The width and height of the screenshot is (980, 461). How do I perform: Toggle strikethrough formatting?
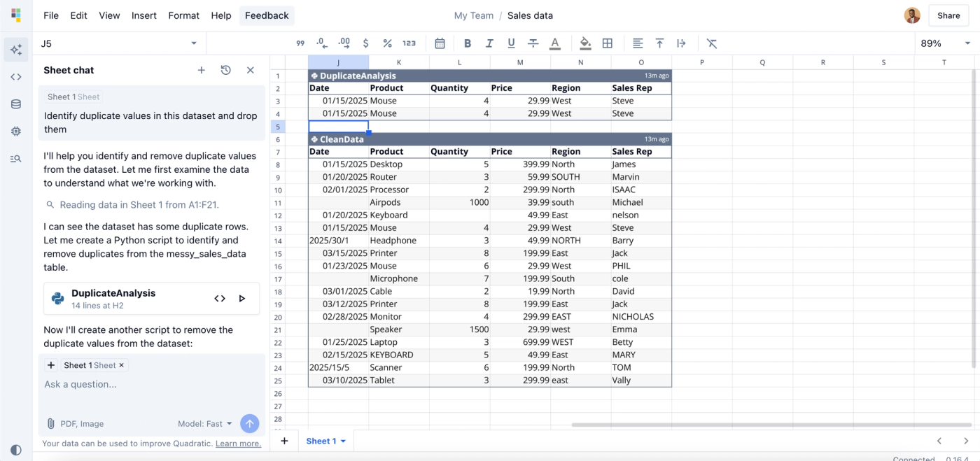tap(533, 43)
